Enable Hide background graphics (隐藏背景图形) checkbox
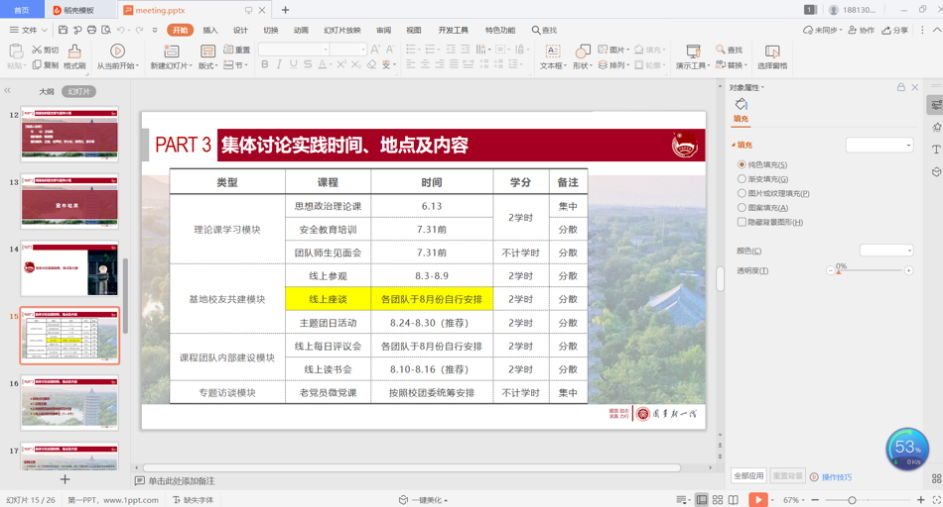This screenshot has width=943, height=507. 741,222
